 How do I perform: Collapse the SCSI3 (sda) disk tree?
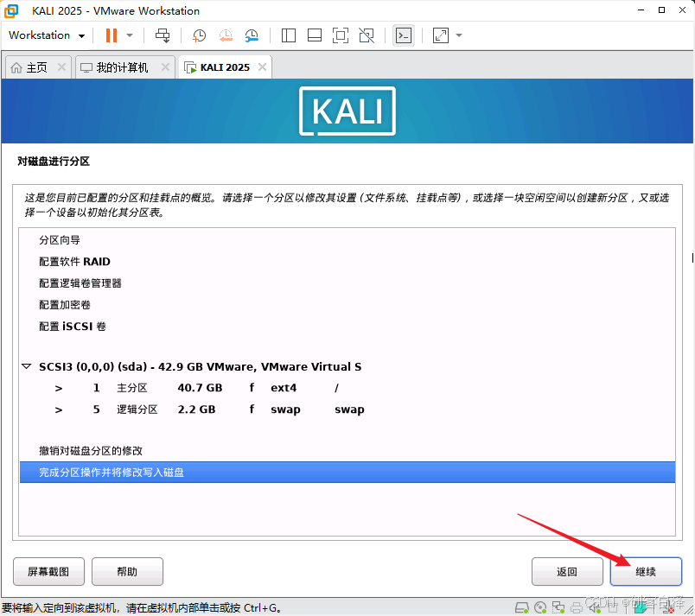click(27, 366)
